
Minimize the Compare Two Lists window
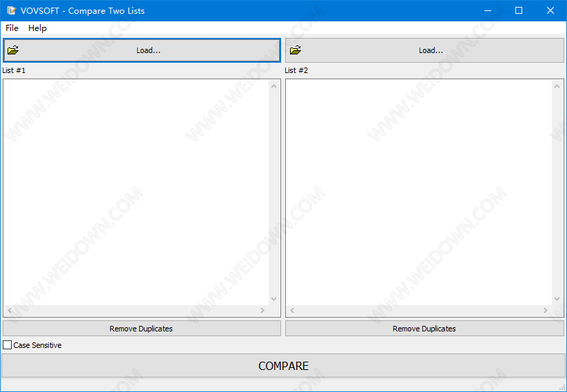488,10
